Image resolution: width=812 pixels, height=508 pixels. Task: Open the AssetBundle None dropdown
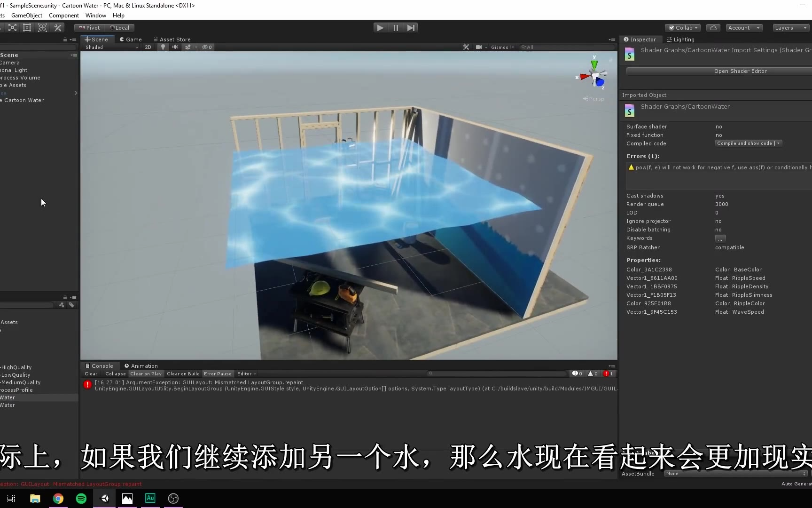point(736,474)
